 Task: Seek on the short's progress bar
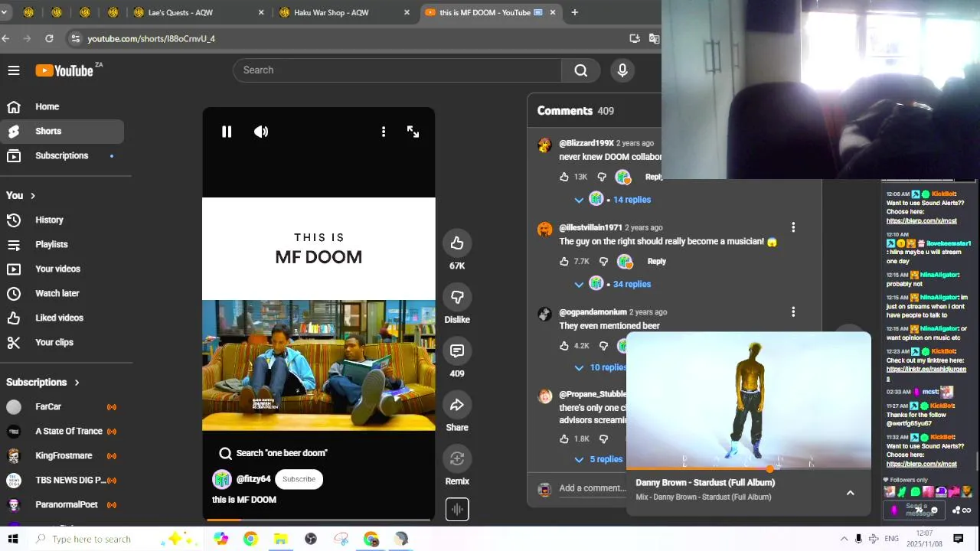[x=318, y=520]
